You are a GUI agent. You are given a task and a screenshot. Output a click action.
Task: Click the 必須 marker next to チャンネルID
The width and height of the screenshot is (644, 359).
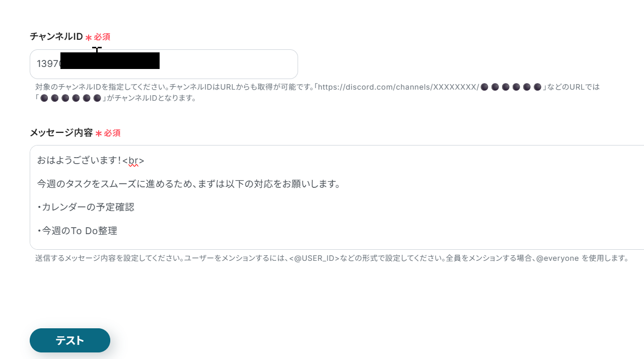tap(102, 37)
